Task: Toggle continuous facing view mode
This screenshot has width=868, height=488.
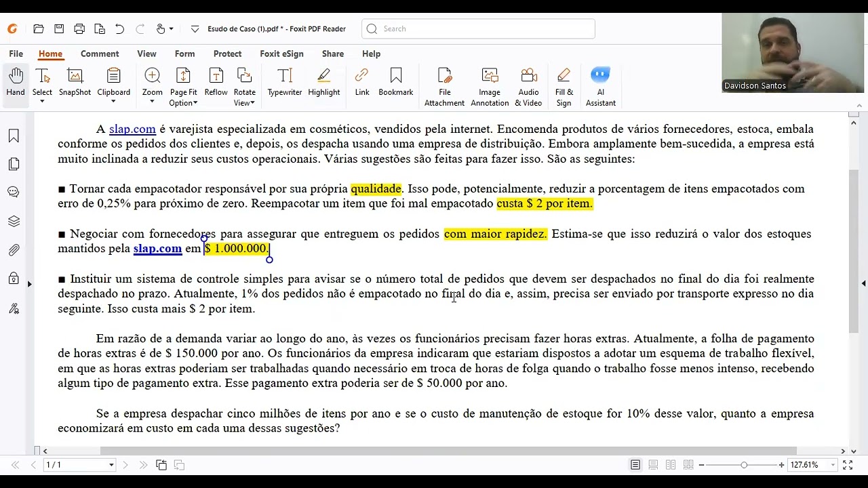Action: (688, 465)
